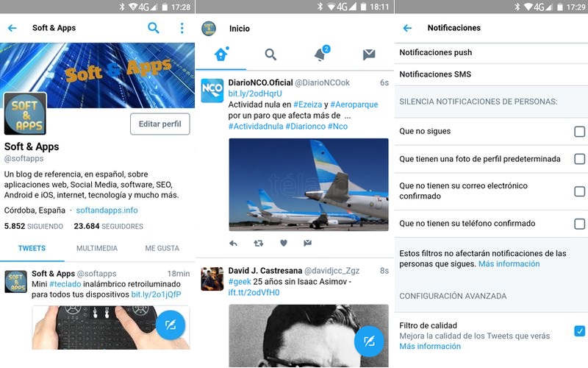Open the airplanes photo in DiarioNCO tweet
Viewport: 588px width, 368px height.
click(309, 185)
